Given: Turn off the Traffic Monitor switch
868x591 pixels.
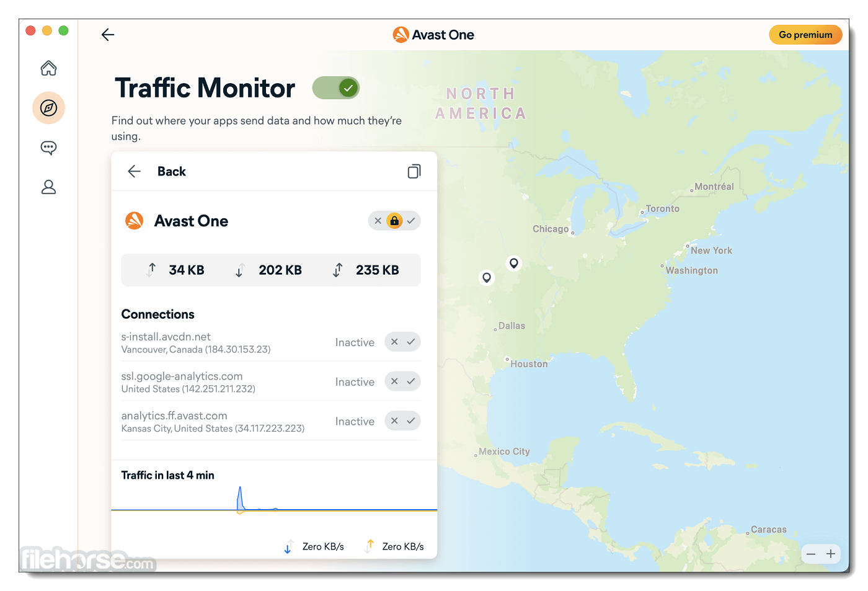Looking at the screenshot, I should pyautogui.click(x=335, y=88).
